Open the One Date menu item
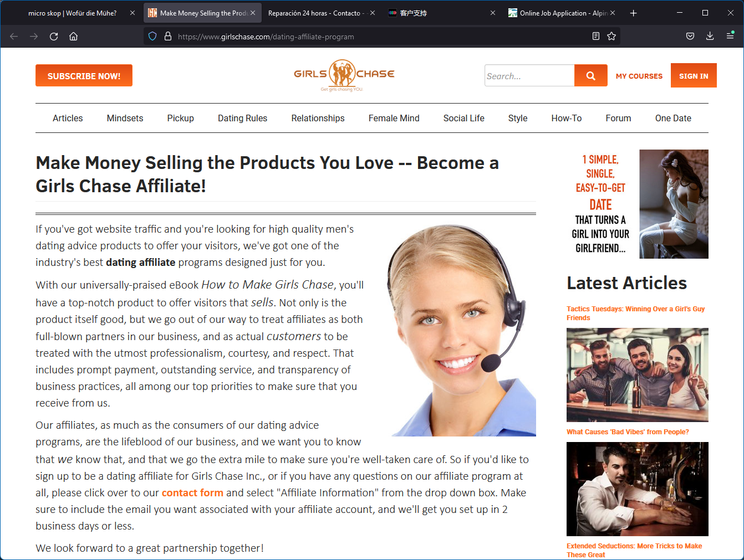This screenshot has height=560, width=744. click(x=673, y=118)
